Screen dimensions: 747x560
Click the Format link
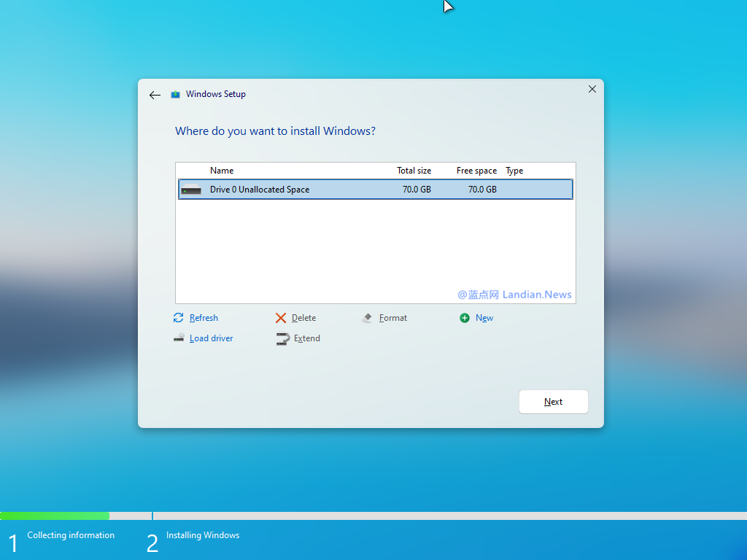(393, 318)
